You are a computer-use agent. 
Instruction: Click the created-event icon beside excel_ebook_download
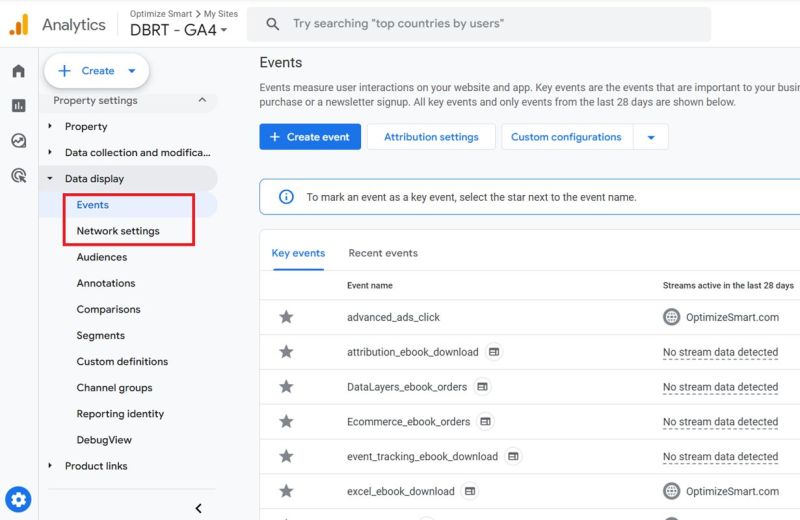(x=470, y=491)
